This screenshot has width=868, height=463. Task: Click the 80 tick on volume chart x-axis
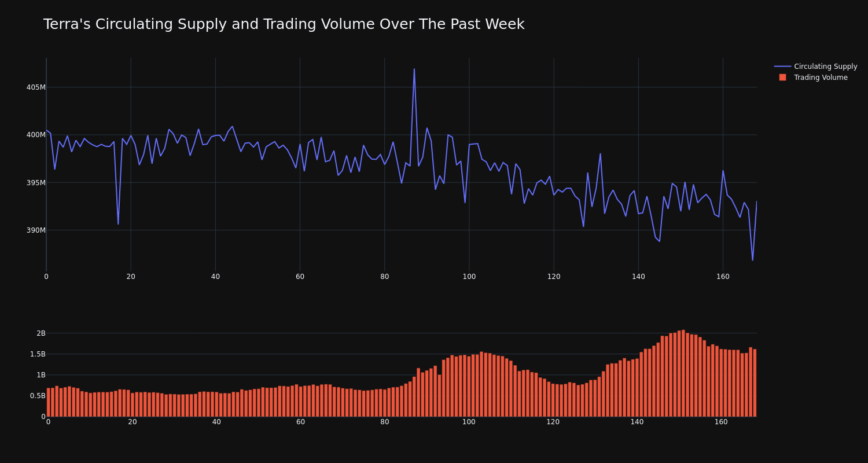(385, 422)
